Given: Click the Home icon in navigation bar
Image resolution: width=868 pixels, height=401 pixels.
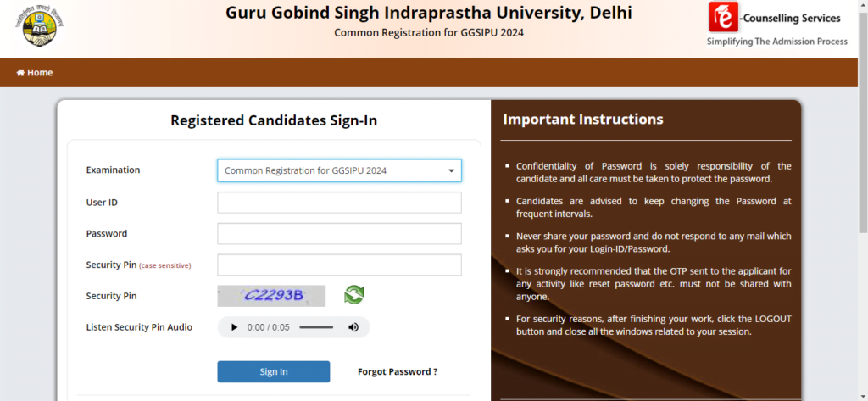Looking at the screenshot, I should tap(20, 73).
